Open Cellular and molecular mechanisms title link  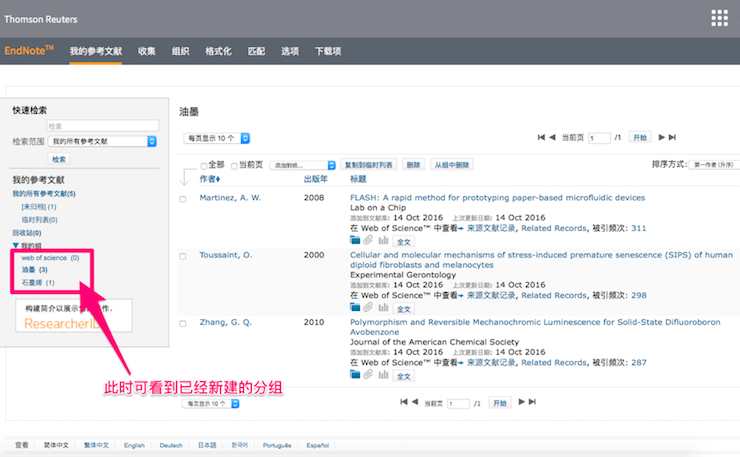541,260
